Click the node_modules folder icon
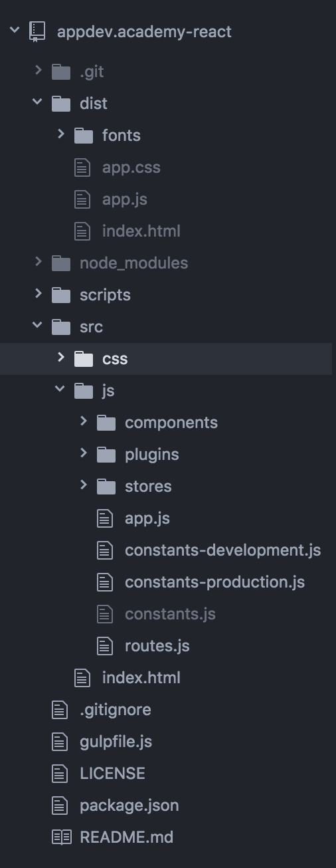336x868 pixels. (61, 263)
